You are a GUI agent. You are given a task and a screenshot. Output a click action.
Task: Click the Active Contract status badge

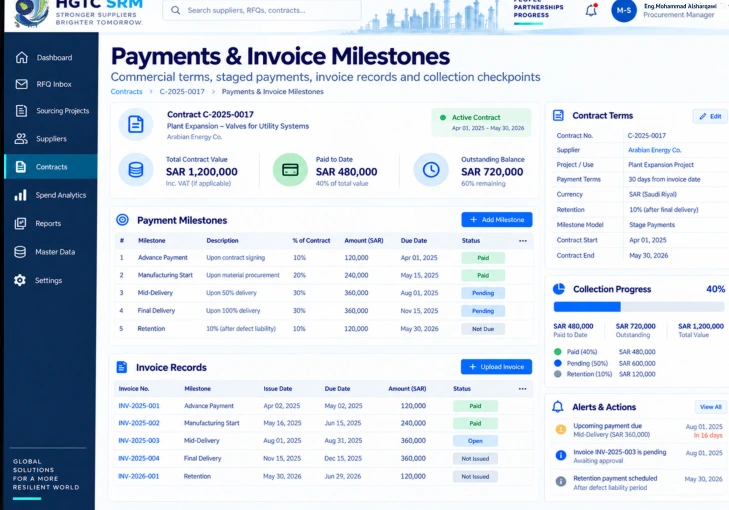(x=481, y=122)
